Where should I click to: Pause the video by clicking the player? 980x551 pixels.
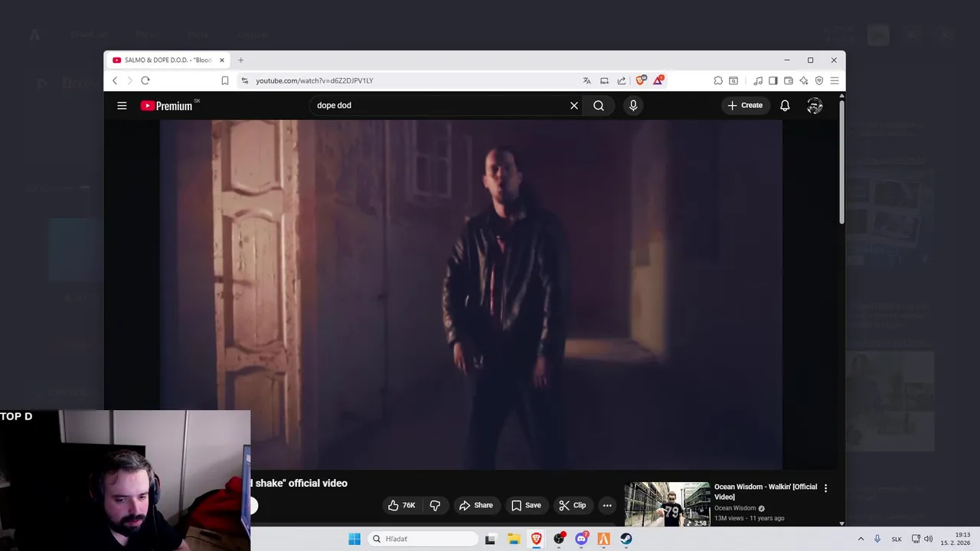coord(471,295)
